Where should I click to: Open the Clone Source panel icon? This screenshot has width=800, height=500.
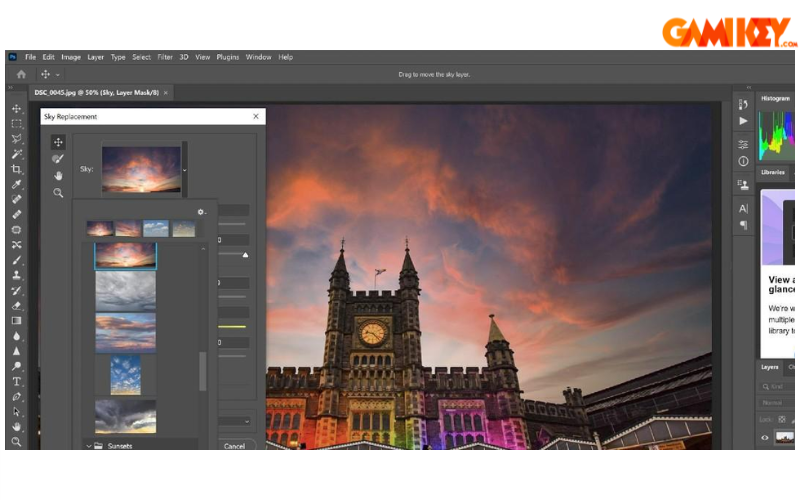743,185
